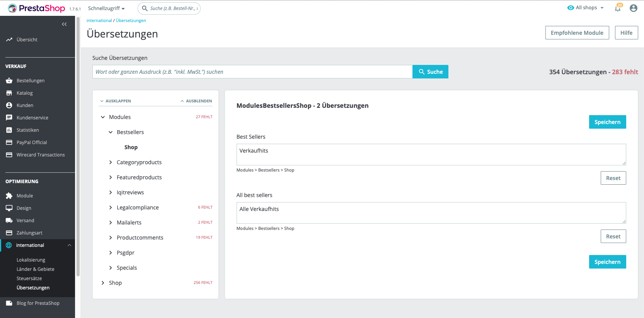
Task: Open Lokalisierung submenu item
Action: (x=31, y=260)
